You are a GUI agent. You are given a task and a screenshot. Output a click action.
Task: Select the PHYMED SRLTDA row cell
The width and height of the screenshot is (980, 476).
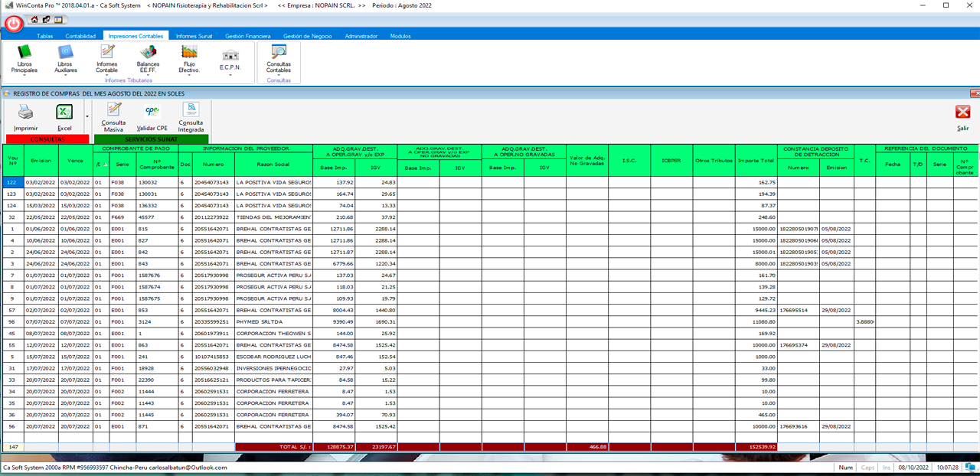(x=273, y=322)
